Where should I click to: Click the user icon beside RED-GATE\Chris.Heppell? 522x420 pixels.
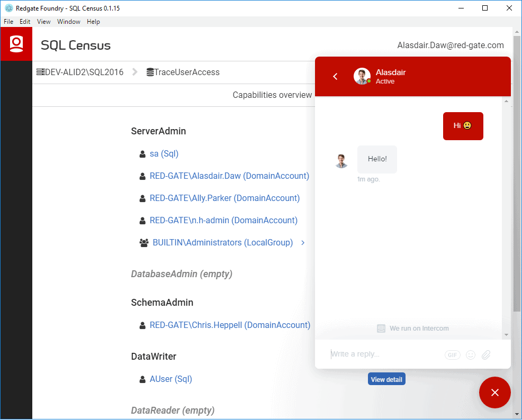(x=142, y=325)
